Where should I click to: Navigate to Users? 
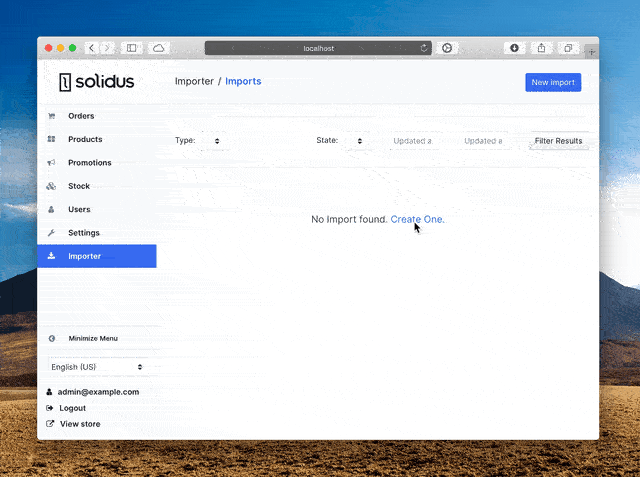coord(97,209)
